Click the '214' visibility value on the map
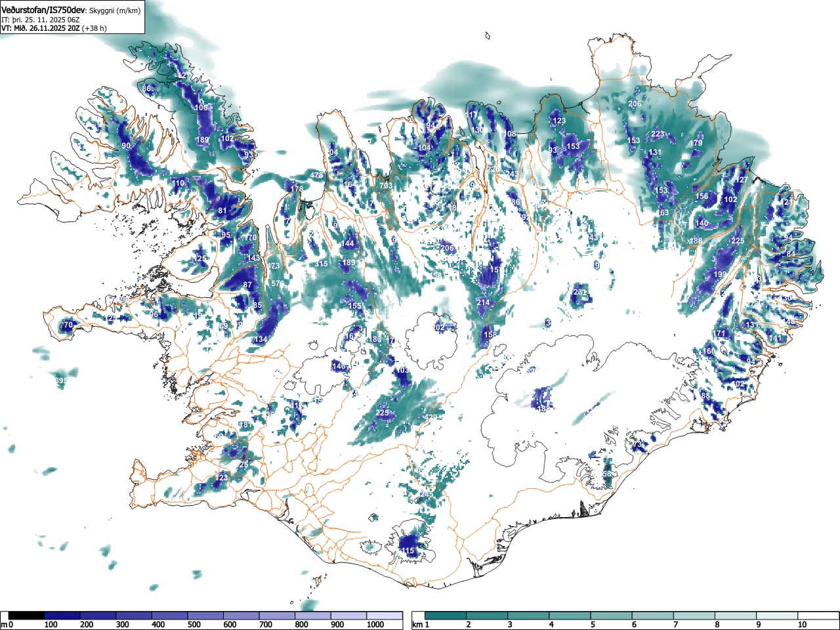This screenshot has height=630, width=840. (x=483, y=303)
